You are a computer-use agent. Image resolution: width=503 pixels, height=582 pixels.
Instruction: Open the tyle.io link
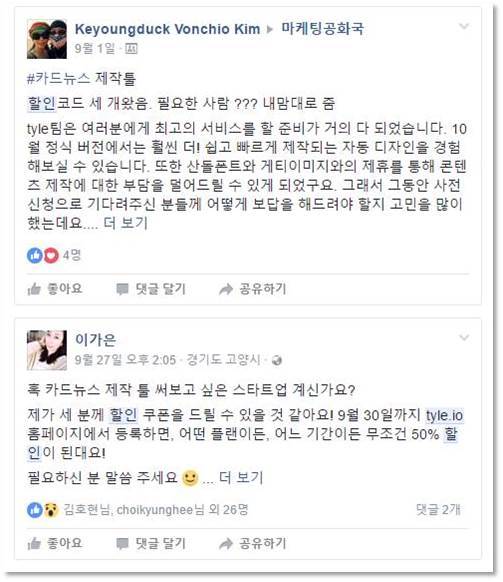point(444,415)
